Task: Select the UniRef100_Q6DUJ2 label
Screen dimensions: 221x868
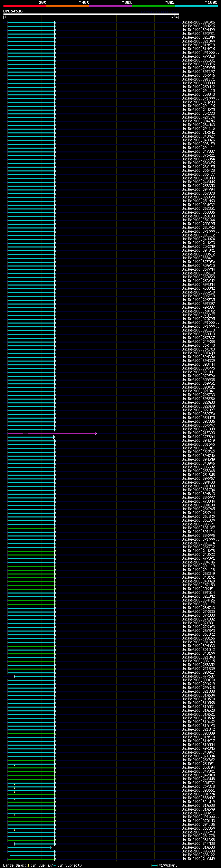Action: (x=198, y=87)
